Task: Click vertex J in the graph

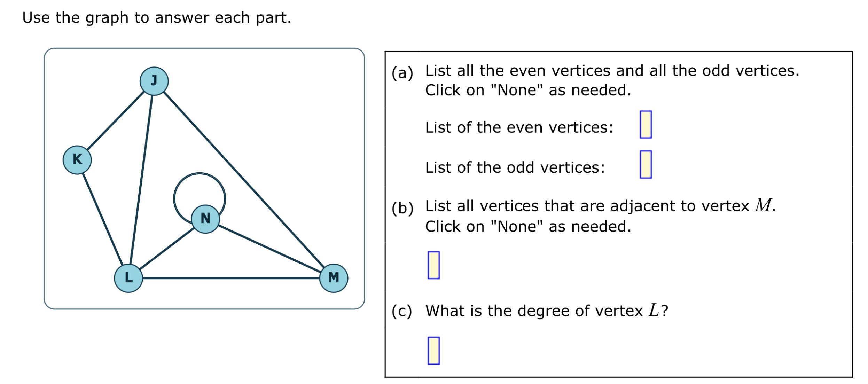Action: point(154,81)
